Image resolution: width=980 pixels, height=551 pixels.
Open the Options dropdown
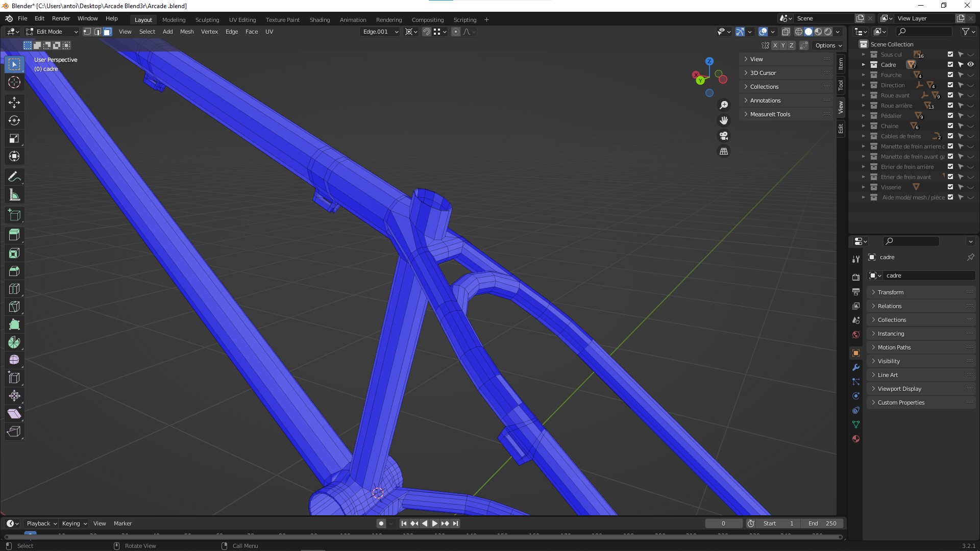(828, 45)
